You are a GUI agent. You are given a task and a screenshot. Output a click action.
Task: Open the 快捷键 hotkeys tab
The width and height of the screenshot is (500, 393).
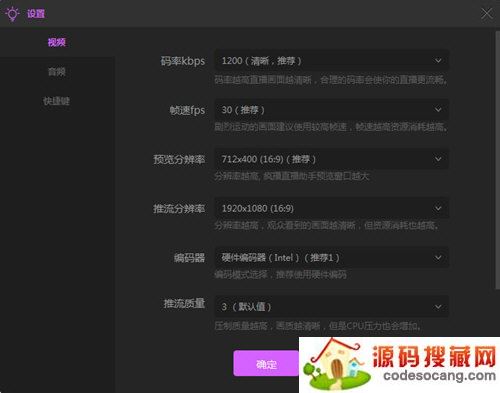point(56,101)
